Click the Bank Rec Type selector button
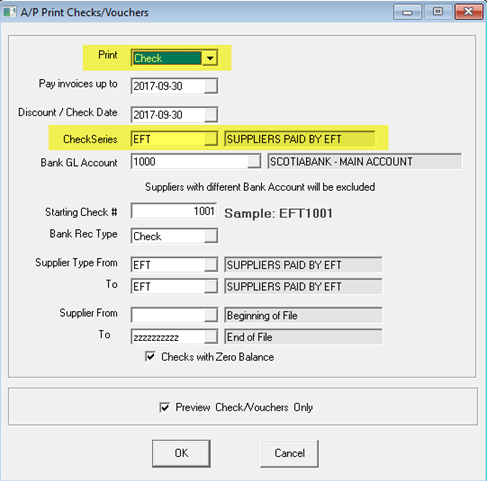The width and height of the screenshot is (487, 481). tap(211, 236)
